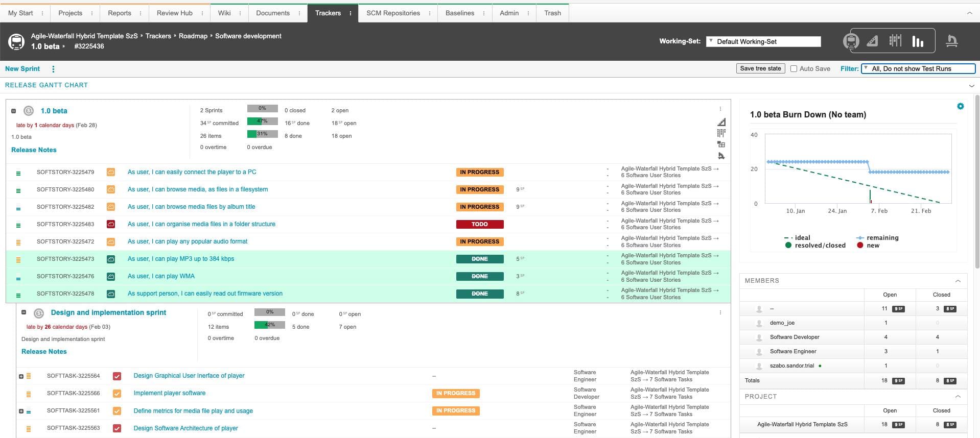
Task: Switch to the Reports tab
Action: [120, 13]
